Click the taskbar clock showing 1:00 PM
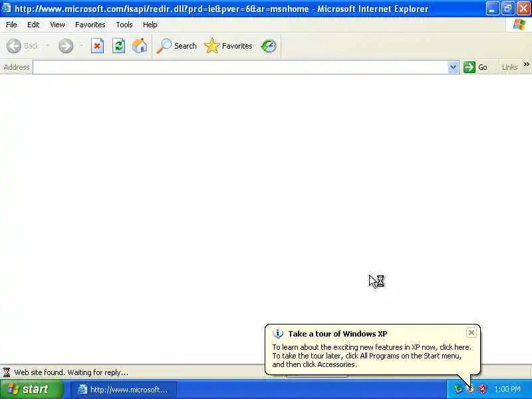Viewport: 532px width, 399px height. pyautogui.click(x=507, y=389)
